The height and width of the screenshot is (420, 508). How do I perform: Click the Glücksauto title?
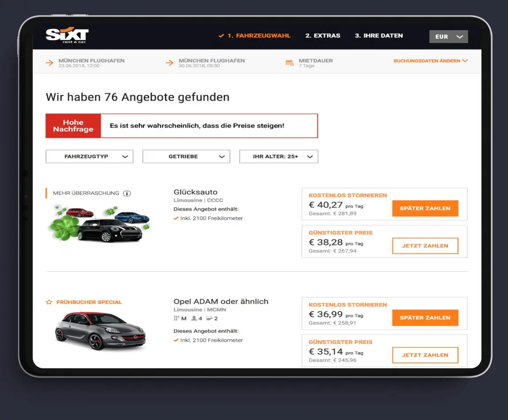tap(195, 192)
